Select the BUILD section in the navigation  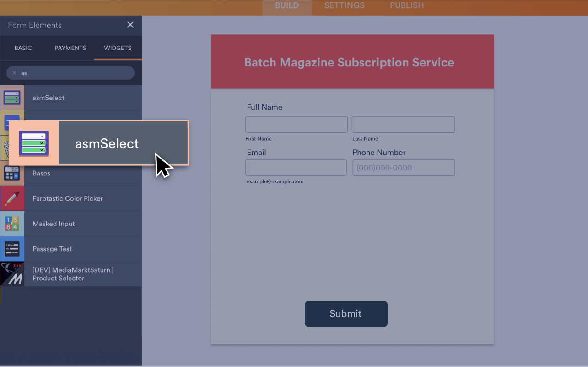[287, 5]
